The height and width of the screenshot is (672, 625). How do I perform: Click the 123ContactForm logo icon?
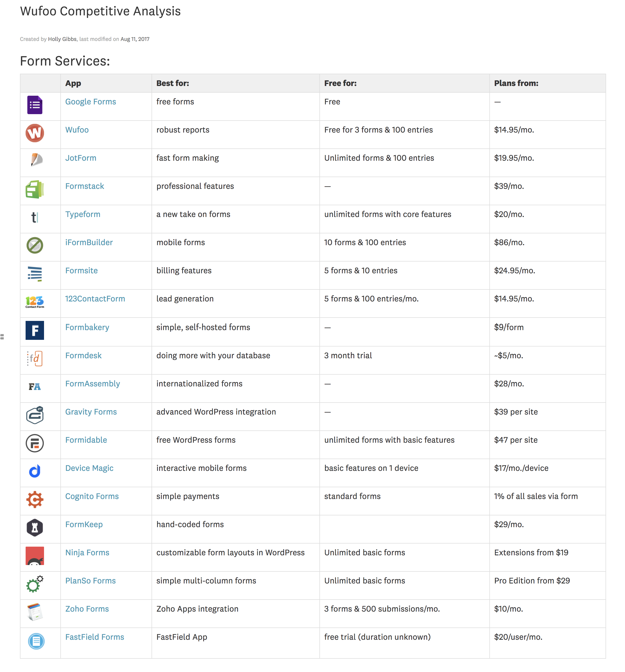coord(35,301)
